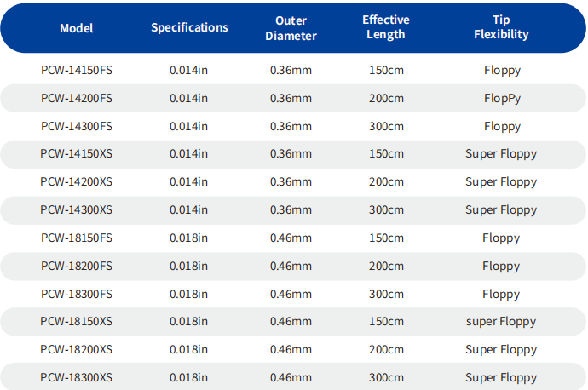This screenshot has height=390, width=588.
Task: Select model PCW-14150XS in the table
Action: pyautogui.click(x=77, y=154)
